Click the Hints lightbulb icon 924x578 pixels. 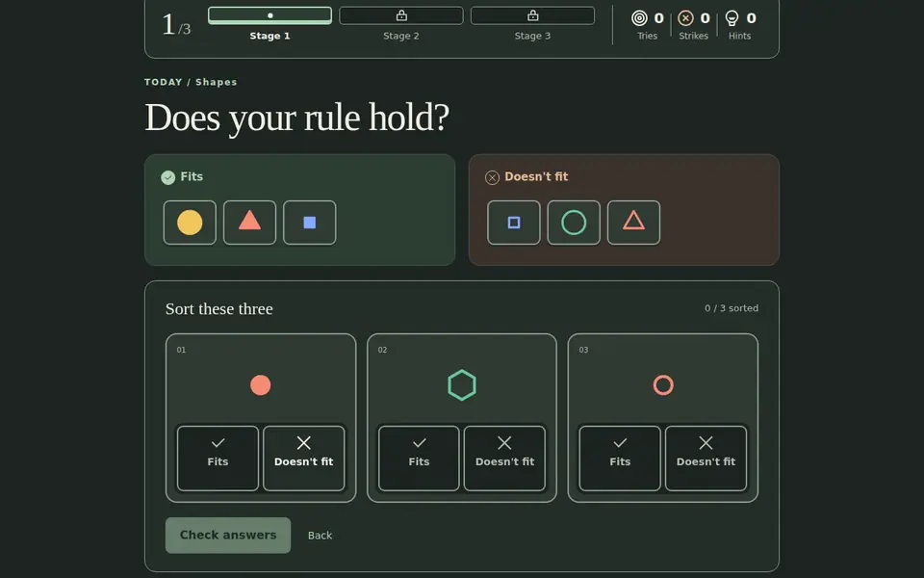click(731, 18)
